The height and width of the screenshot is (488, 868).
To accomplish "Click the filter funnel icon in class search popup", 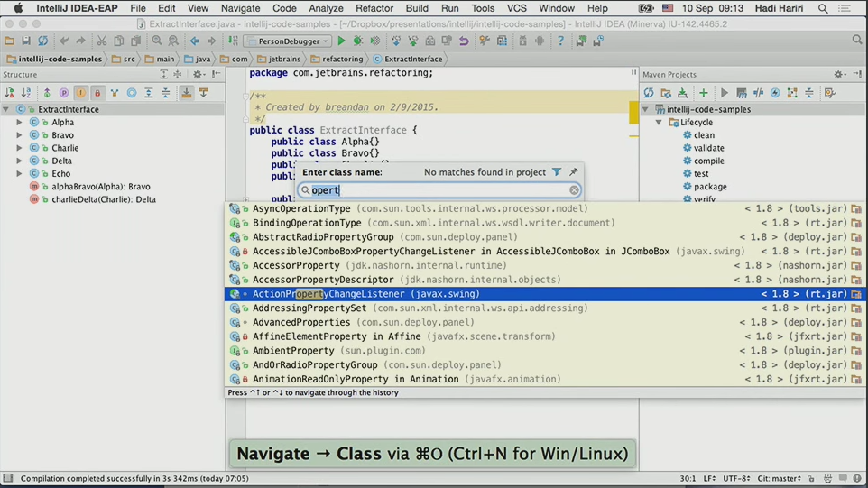I will (557, 172).
